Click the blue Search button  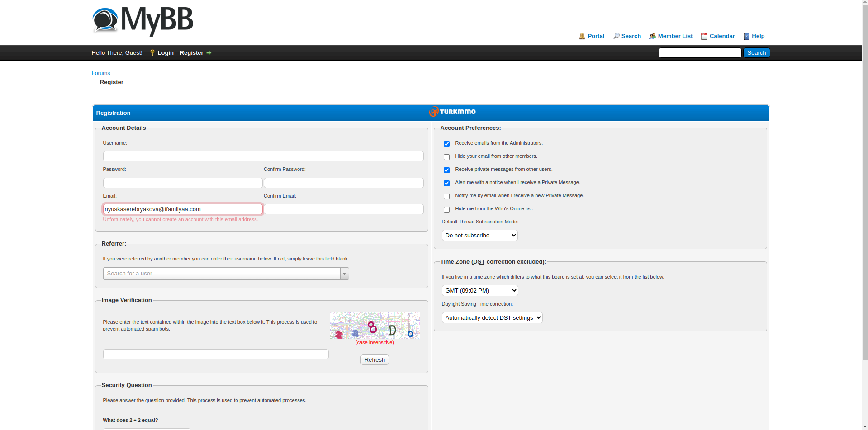click(756, 53)
